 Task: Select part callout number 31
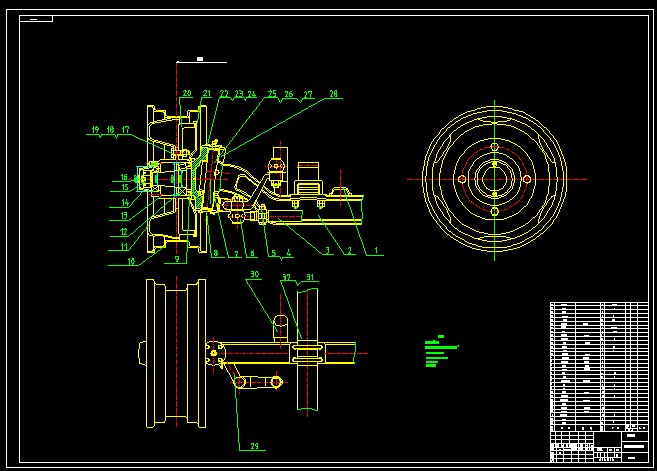[x=310, y=277]
